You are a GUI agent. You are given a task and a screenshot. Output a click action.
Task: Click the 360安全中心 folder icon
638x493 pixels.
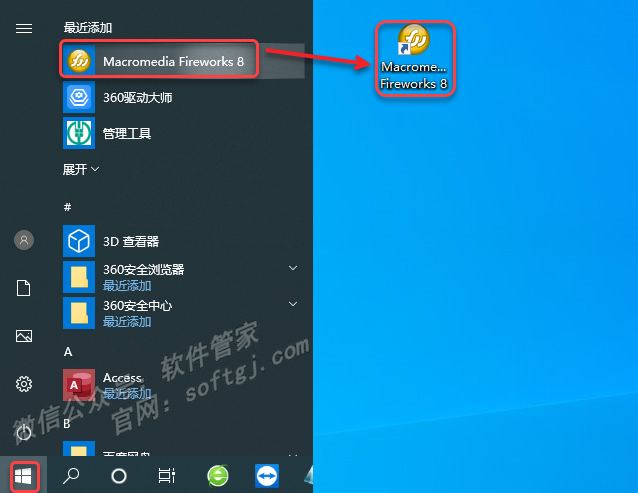click(x=79, y=313)
